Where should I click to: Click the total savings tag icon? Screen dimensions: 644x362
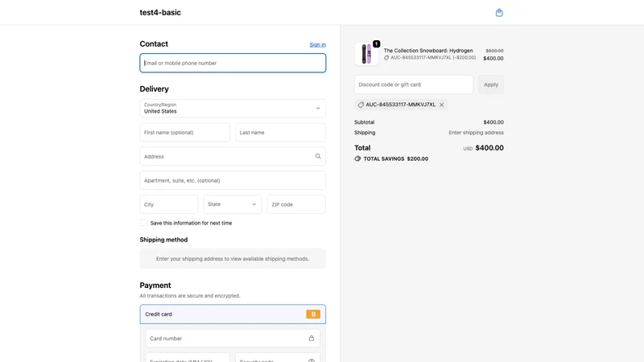(x=357, y=158)
